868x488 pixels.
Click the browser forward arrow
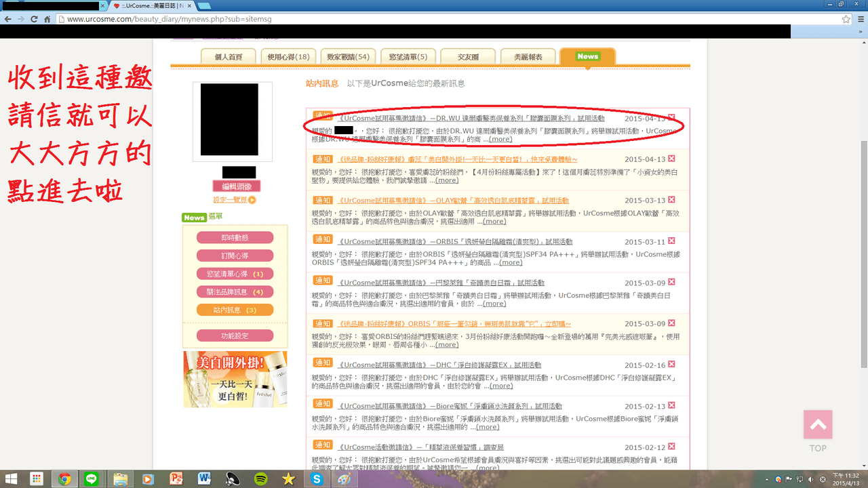21,19
